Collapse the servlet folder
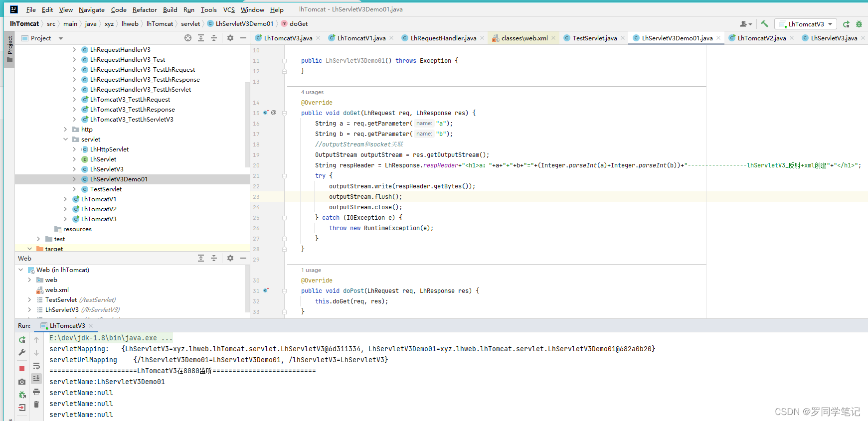Viewport: 868px width, 421px height. 65,140
